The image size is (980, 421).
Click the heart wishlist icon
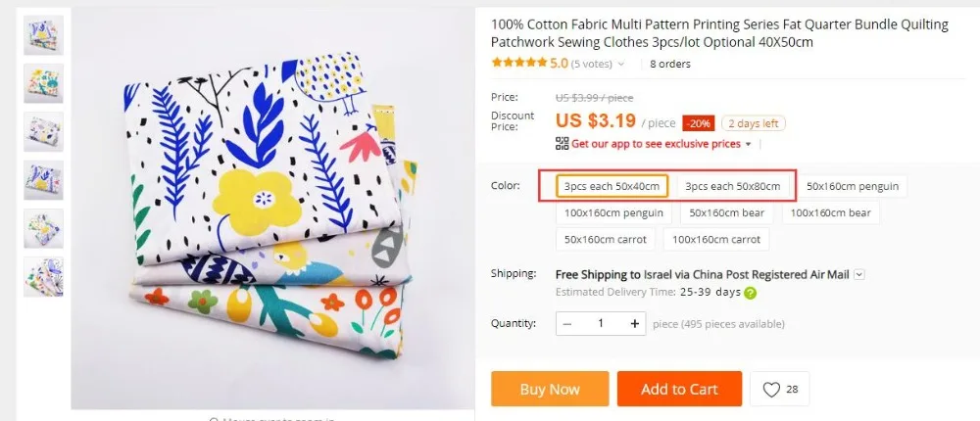point(771,390)
